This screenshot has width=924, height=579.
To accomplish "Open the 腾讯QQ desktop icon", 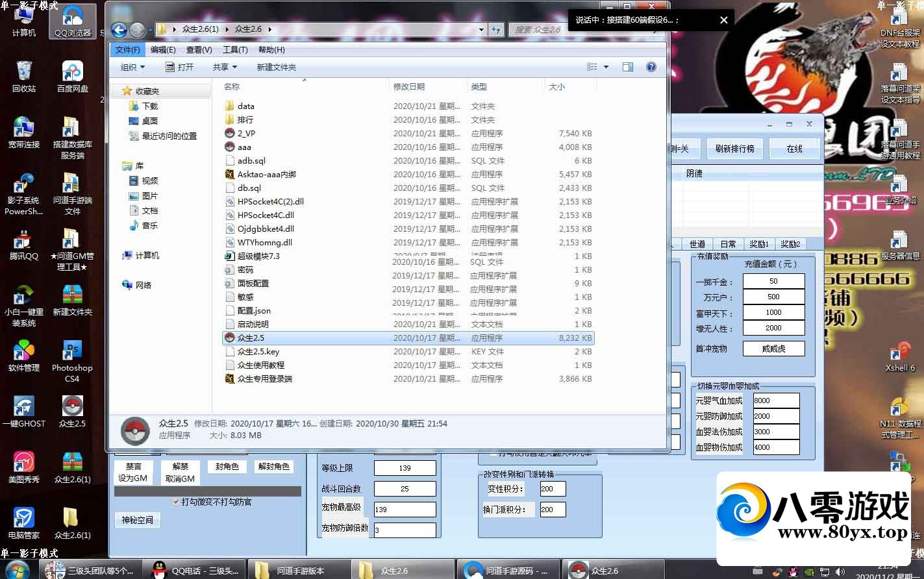I will tap(24, 245).
